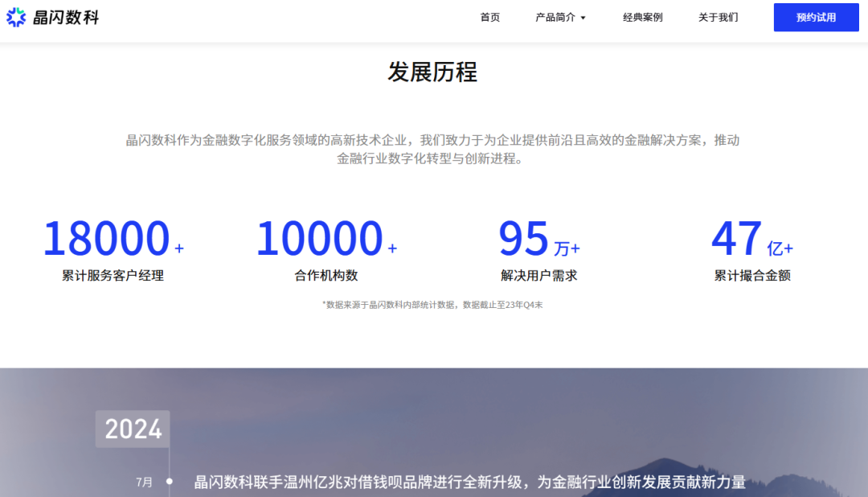Click the 预约试用 button
Image resolution: width=868 pixels, height=497 pixels.
click(816, 17)
